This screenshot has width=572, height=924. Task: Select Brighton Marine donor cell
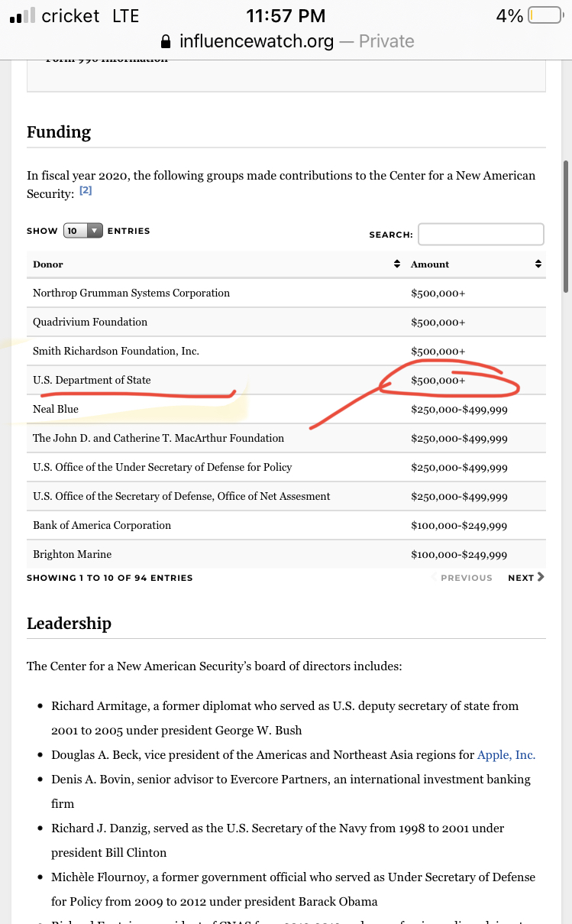pos(73,554)
